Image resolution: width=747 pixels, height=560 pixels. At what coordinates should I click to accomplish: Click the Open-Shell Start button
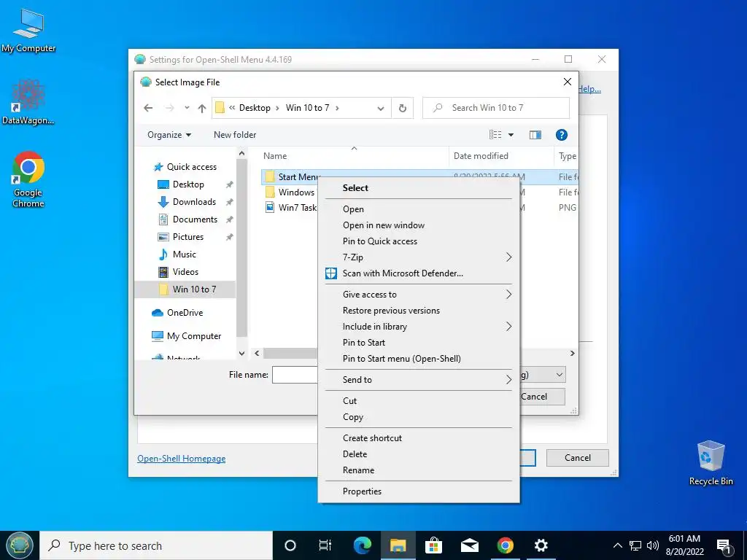[x=19, y=545]
